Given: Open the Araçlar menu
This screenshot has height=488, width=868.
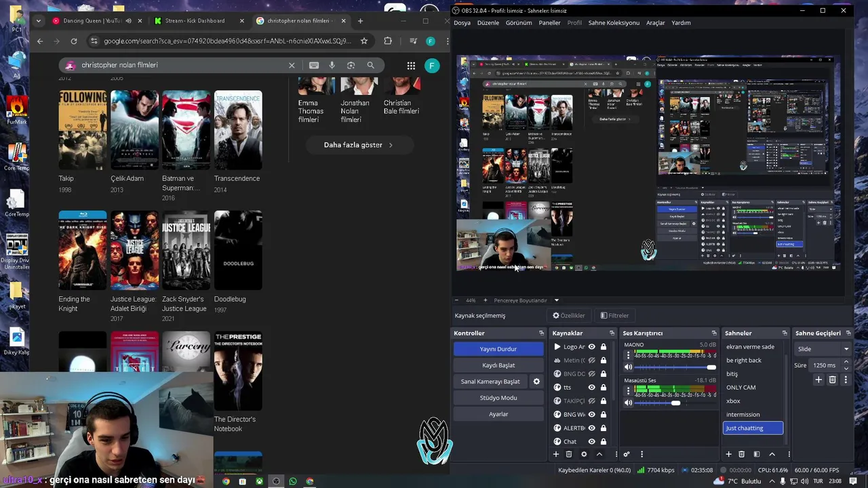Looking at the screenshot, I should (x=656, y=22).
